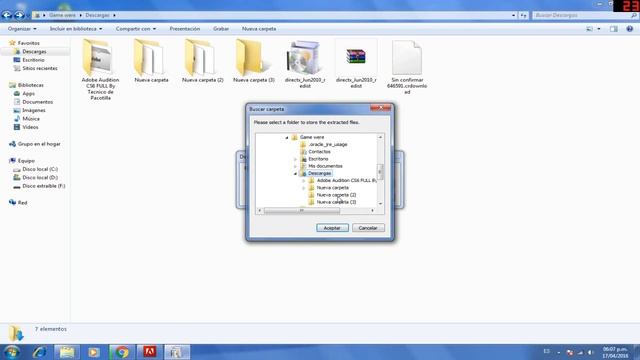The width and height of the screenshot is (640, 360).
Task: Select Contactos folder in dialog tree
Action: click(x=319, y=152)
